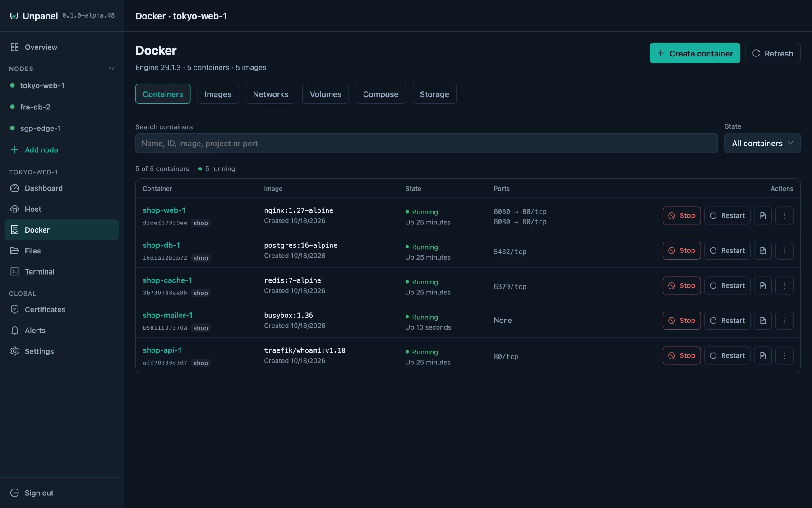This screenshot has width=812, height=508.
Task: Select the sgp-edge-1 node
Action: pos(62,128)
